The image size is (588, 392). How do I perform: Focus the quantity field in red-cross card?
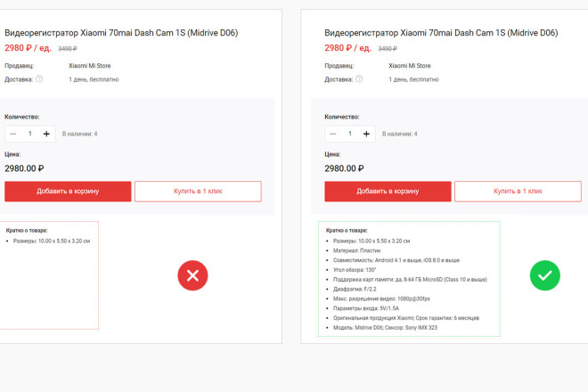click(30, 134)
